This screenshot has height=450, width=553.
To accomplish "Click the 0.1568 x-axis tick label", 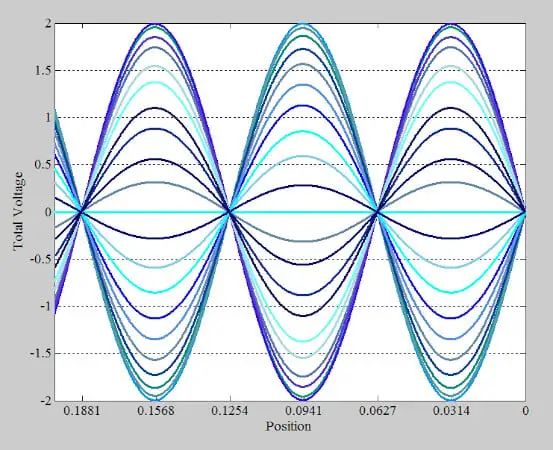I will click(x=156, y=411).
